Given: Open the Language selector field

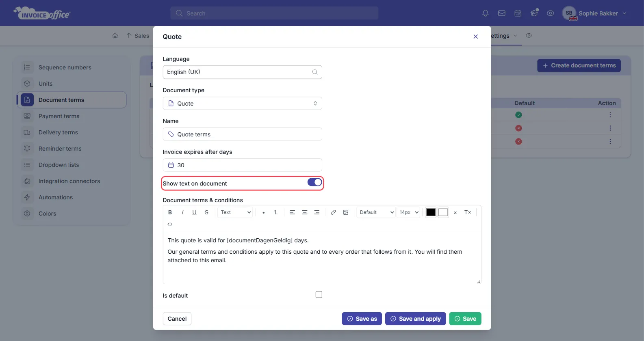Looking at the screenshot, I should pyautogui.click(x=243, y=72).
